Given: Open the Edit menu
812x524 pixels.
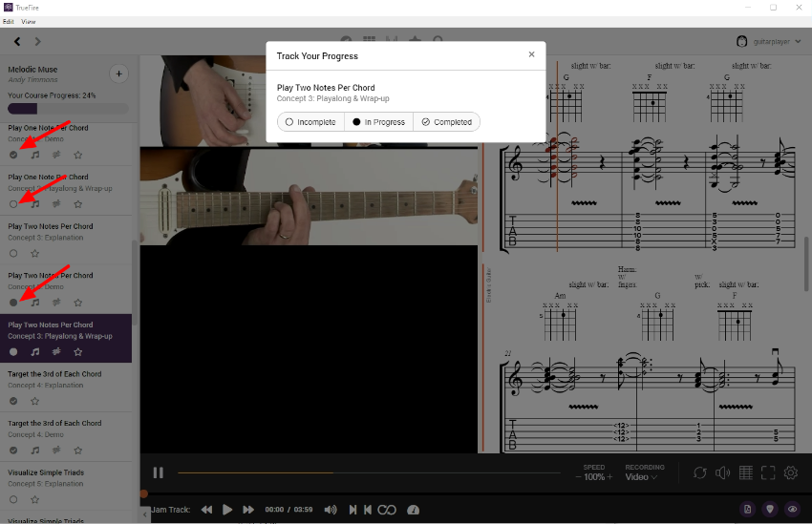Looking at the screenshot, I should [x=9, y=22].
